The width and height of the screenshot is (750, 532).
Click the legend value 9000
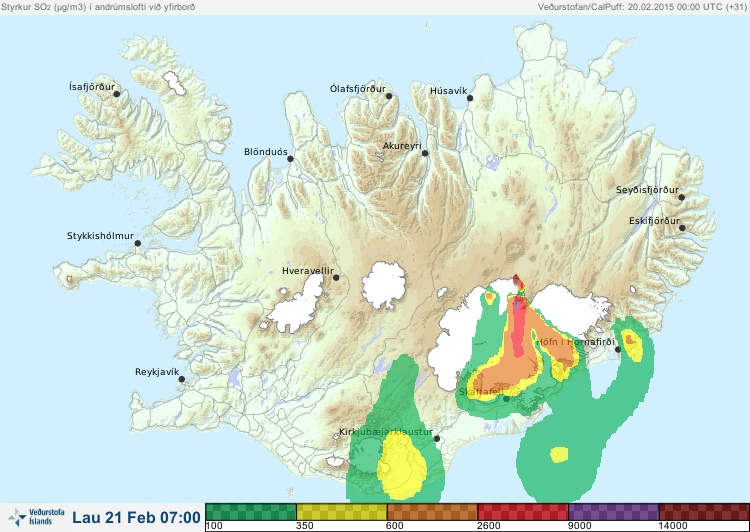click(579, 526)
